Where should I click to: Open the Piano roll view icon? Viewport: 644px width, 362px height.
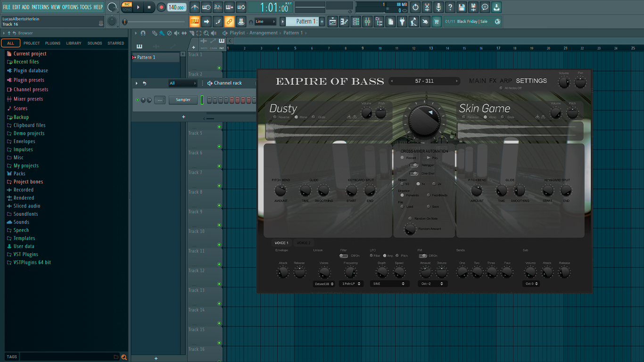344,21
